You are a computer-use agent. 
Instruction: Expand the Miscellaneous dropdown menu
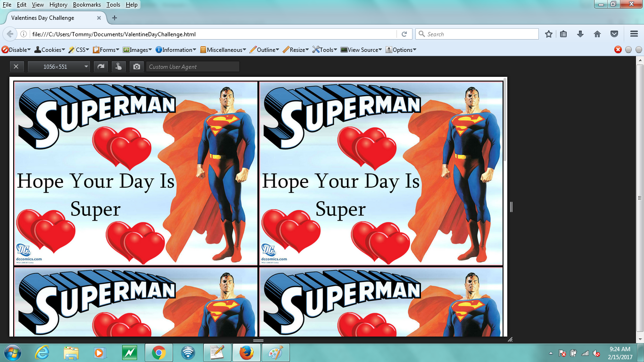(x=223, y=49)
